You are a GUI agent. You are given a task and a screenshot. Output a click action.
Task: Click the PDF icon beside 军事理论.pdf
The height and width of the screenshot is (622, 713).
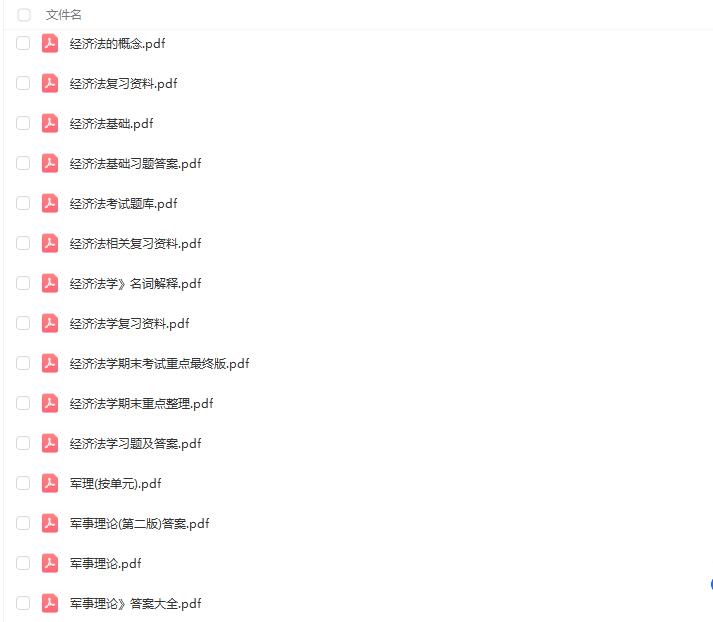[50, 564]
